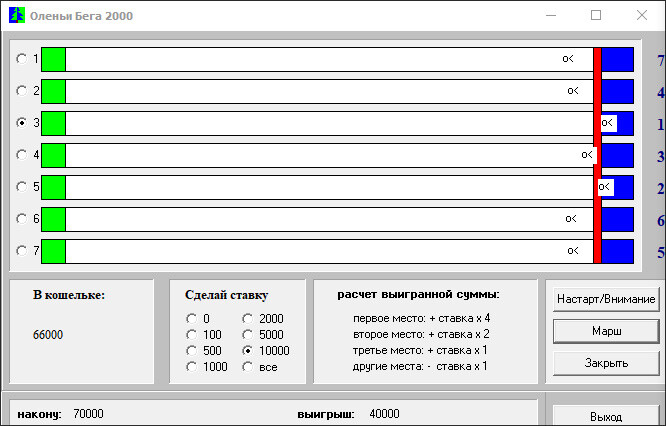Click the blue finish block of lane 2
Image resolution: width=666 pixels, height=426 pixels.
click(617, 91)
